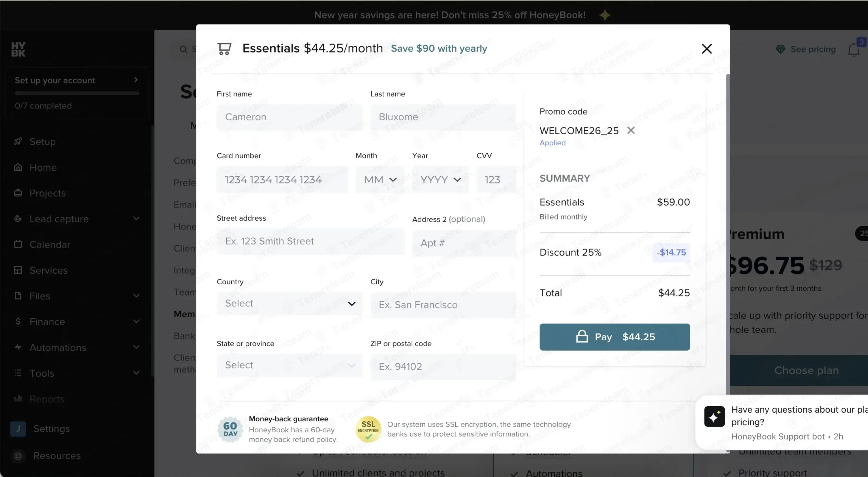Open the Year expiry dropdown
Viewport: 868px width, 477px height.
(x=440, y=180)
